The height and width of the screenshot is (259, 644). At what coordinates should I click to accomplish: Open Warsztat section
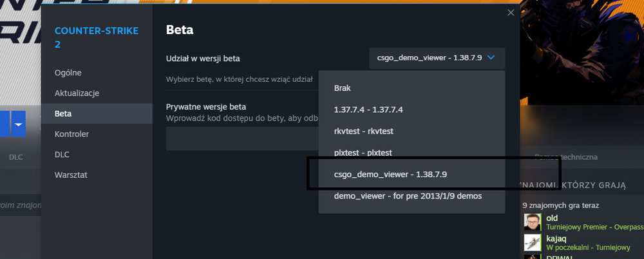pos(97,175)
